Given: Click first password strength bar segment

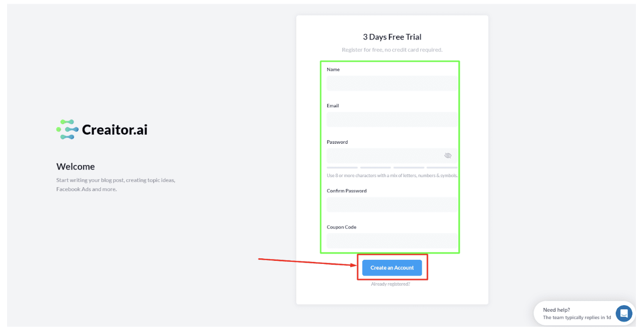Looking at the screenshot, I should click(x=342, y=168).
